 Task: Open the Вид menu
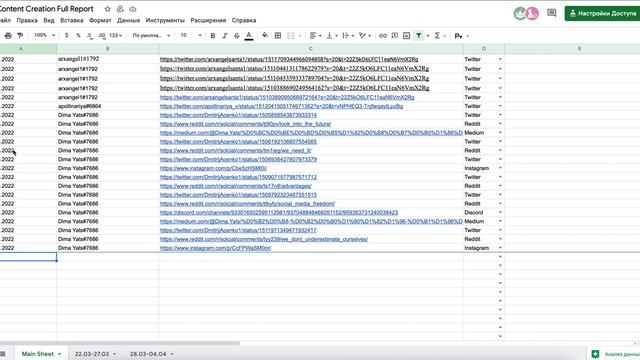click(49, 20)
